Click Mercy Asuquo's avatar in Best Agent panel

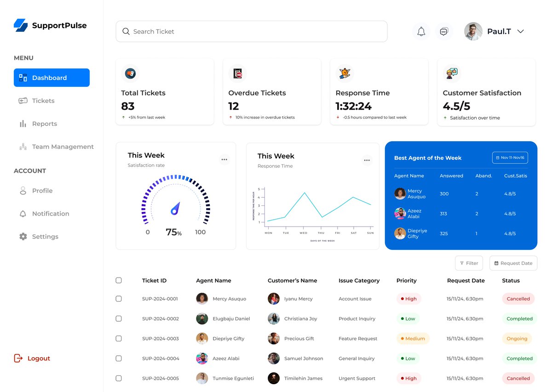pos(400,193)
